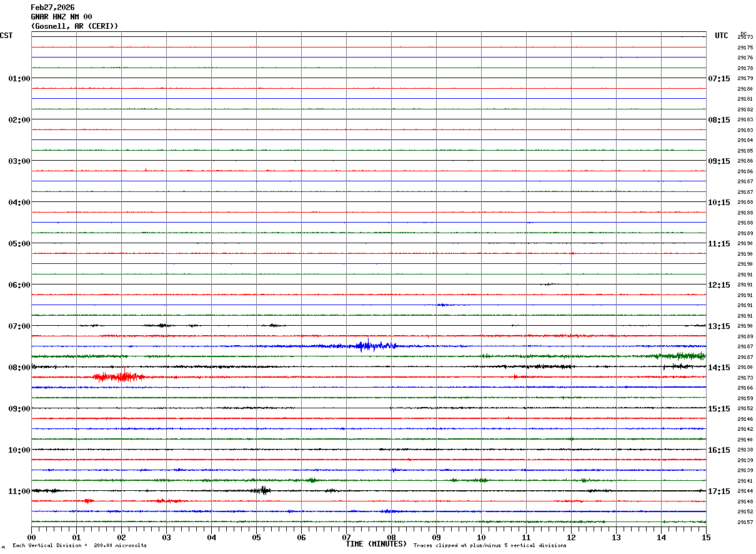This screenshot has width=756, height=554.
Task: Click the GNAR HNZ NM 00 station title
Action: coord(61,17)
